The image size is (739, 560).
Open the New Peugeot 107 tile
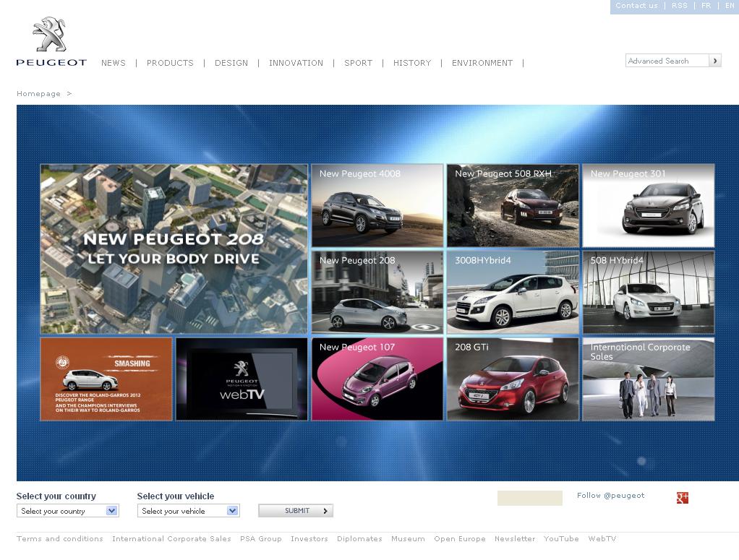[377, 379]
